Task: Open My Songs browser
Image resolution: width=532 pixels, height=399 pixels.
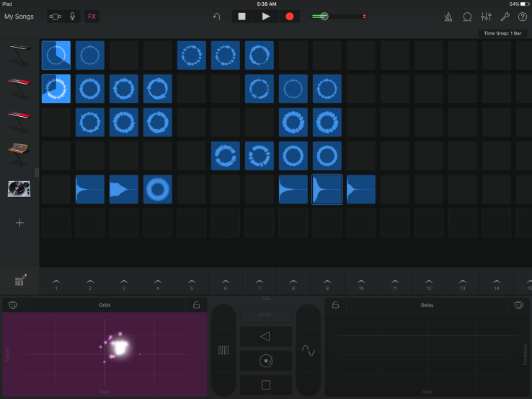Action: click(x=19, y=17)
